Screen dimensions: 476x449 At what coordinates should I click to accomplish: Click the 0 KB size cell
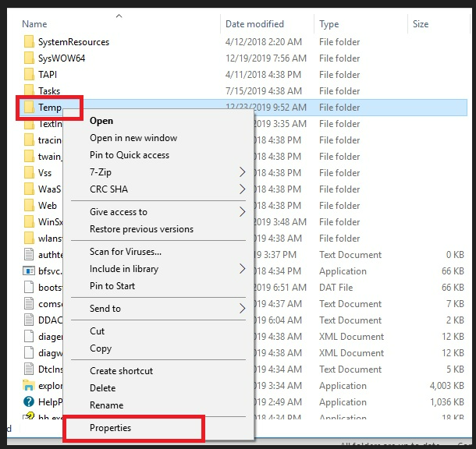click(x=455, y=255)
